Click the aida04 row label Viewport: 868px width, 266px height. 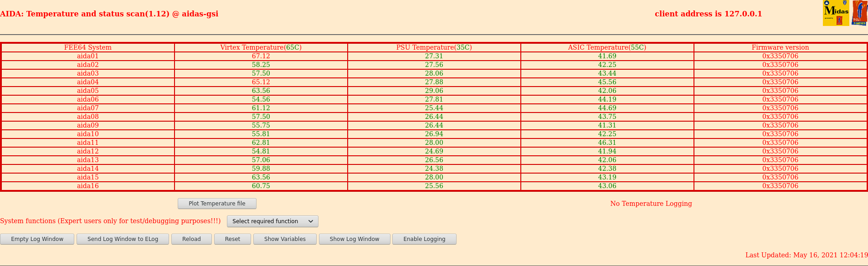tap(88, 82)
